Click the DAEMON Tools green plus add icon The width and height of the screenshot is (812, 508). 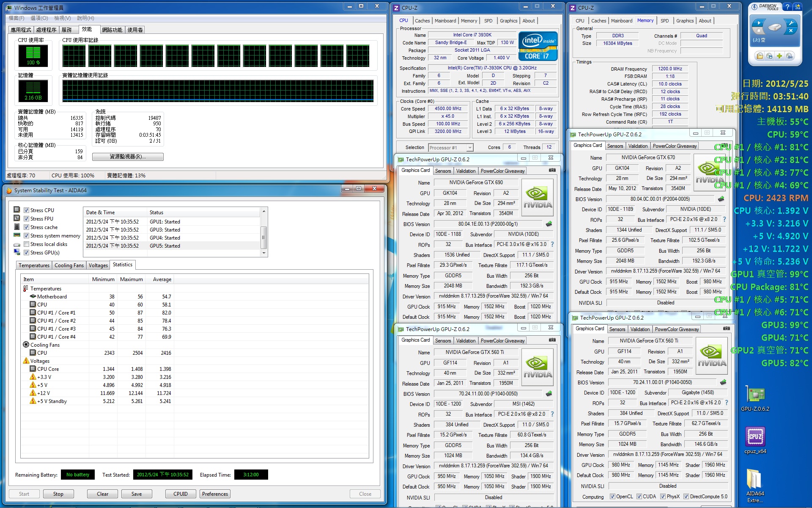pyautogui.click(x=779, y=56)
